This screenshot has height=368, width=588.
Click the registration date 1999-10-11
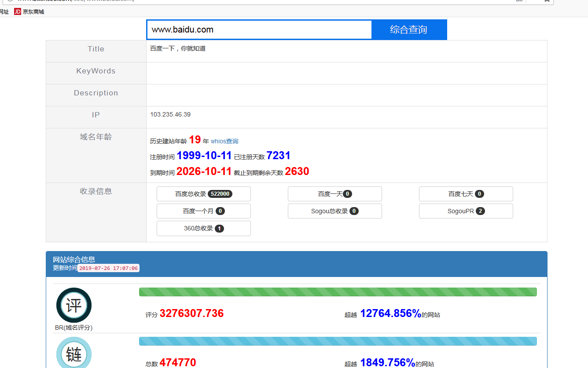[204, 156]
